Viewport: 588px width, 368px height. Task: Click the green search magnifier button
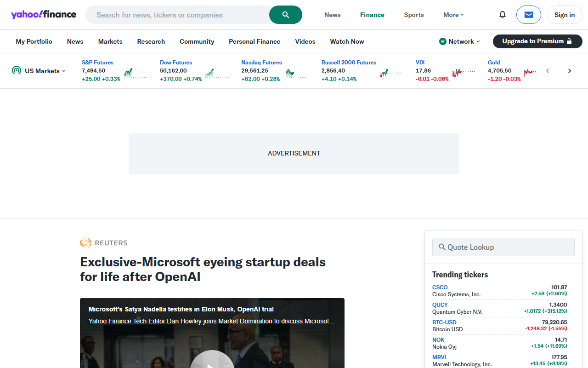click(x=286, y=15)
